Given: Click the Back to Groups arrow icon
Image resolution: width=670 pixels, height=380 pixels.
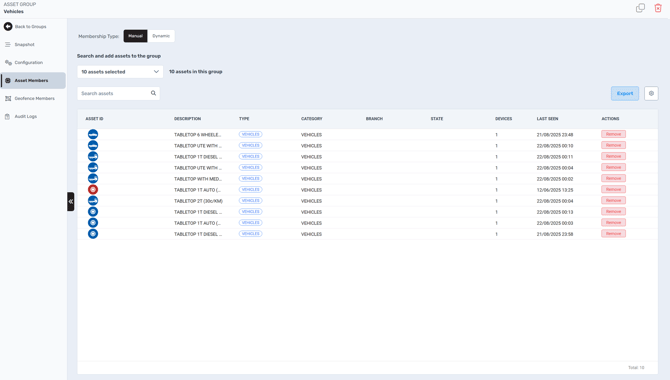Looking at the screenshot, I should pyautogui.click(x=8, y=27).
